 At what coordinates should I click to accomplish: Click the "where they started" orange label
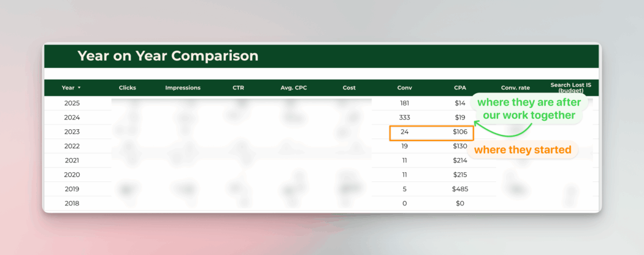tap(523, 150)
